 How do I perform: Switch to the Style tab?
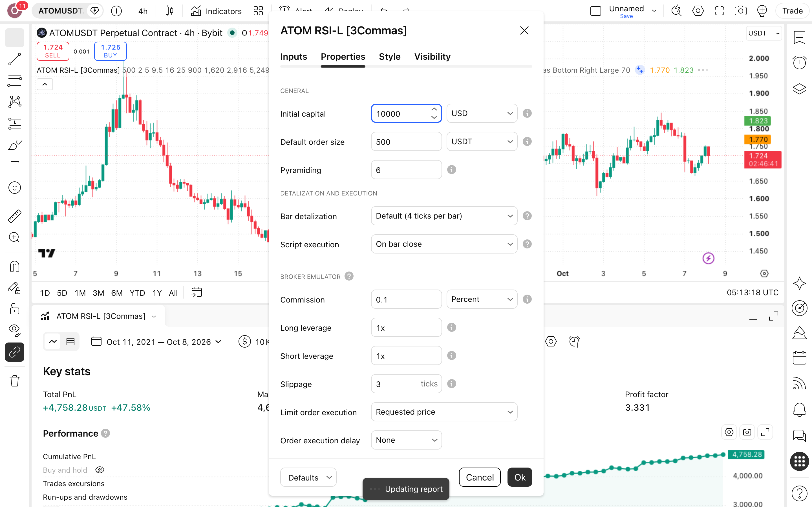tap(390, 57)
